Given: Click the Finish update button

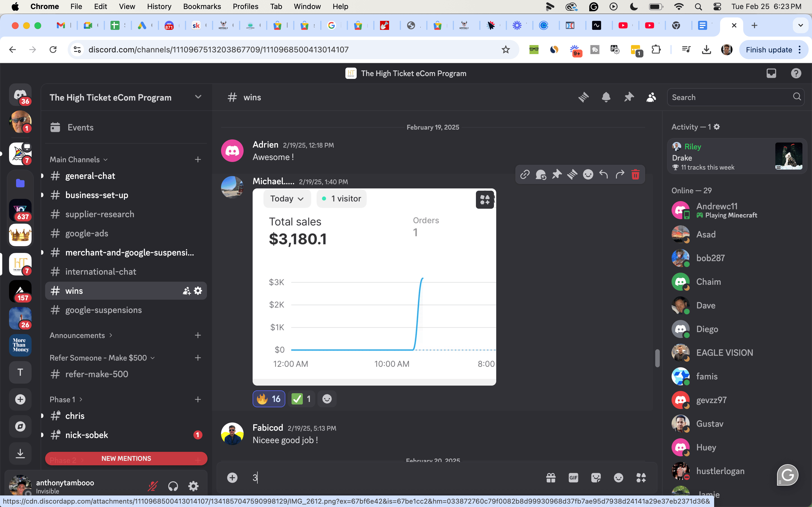Looking at the screenshot, I should [769, 50].
